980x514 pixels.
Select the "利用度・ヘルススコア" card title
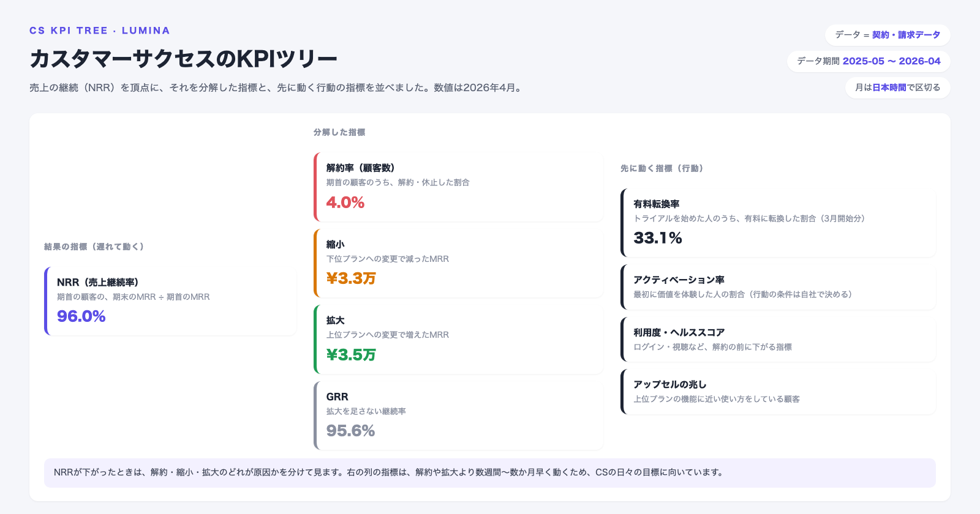(x=679, y=332)
